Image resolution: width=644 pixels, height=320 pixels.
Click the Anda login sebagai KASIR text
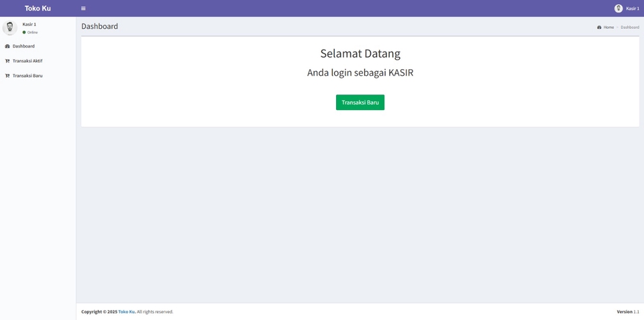point(360,73)
